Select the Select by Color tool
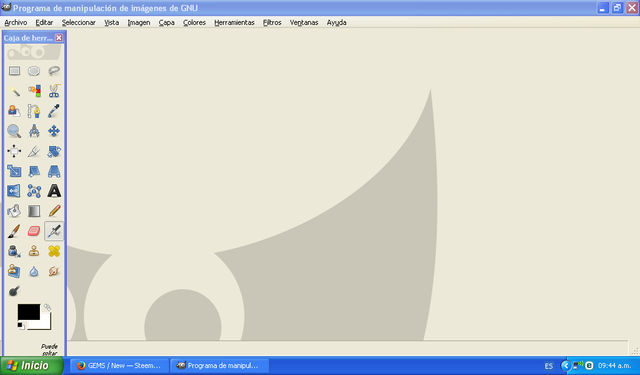The width and height of the screenshot is (640, 375). click(x=34, y=91)
